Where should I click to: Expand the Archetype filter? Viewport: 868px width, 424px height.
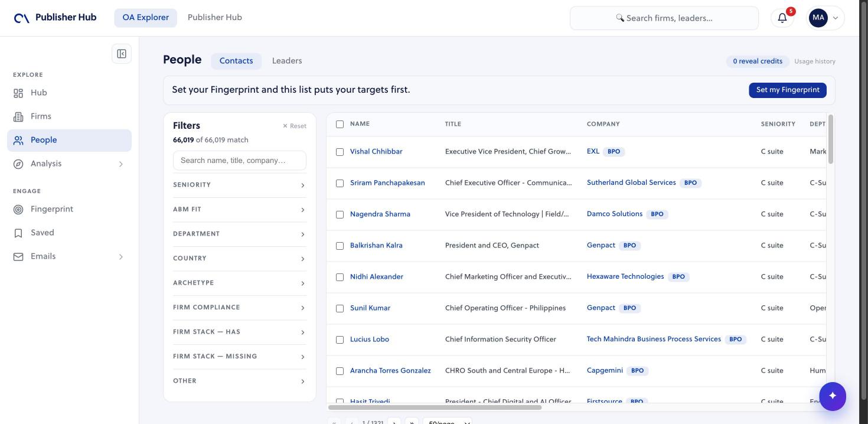239,283
